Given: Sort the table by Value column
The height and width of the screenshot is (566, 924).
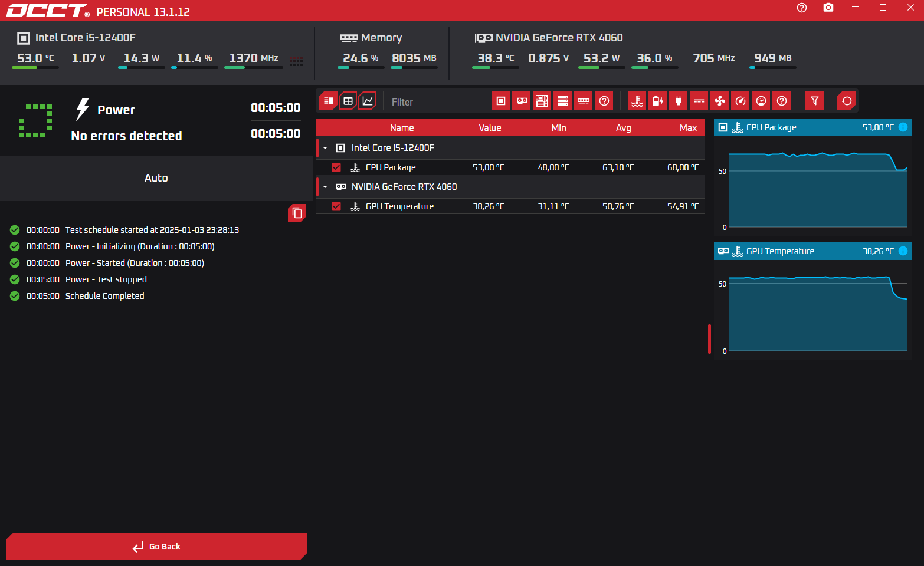Looking at the screenshot, I should point(490,128).
